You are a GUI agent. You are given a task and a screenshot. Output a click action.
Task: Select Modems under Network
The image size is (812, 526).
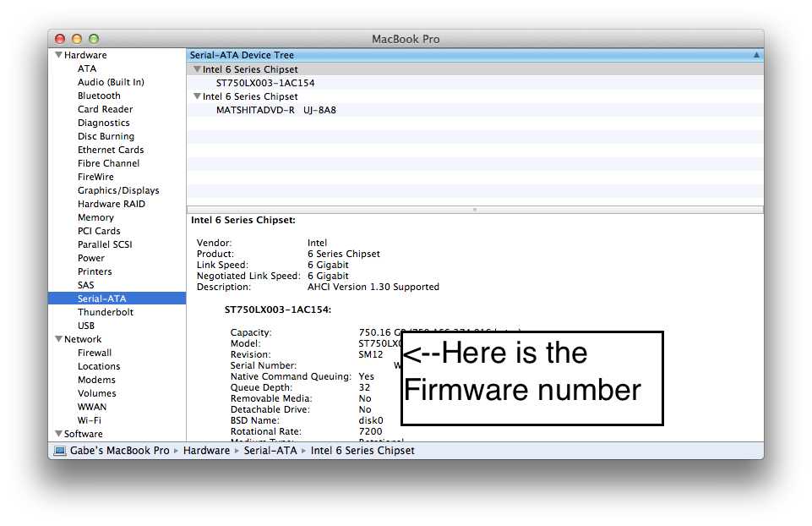pyautogui.click(x=96, y=380)
